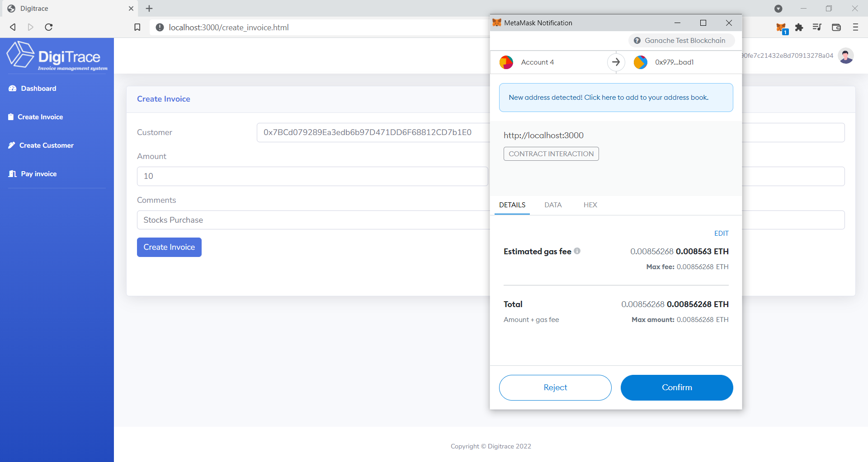Image resolution: width=868 pixels, height=462 pixels.
Task: Click the Create Customer pencil icon
Action: [12, 145]
